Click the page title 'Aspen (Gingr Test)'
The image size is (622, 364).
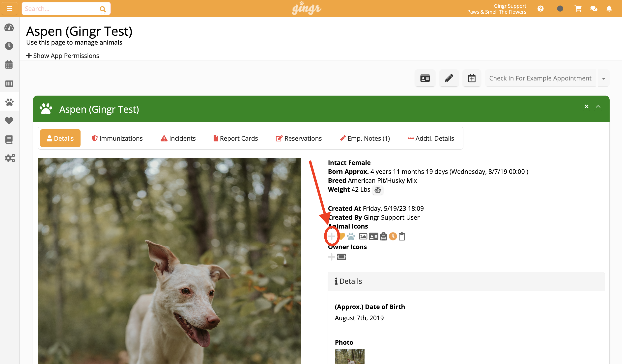point(79,31)
